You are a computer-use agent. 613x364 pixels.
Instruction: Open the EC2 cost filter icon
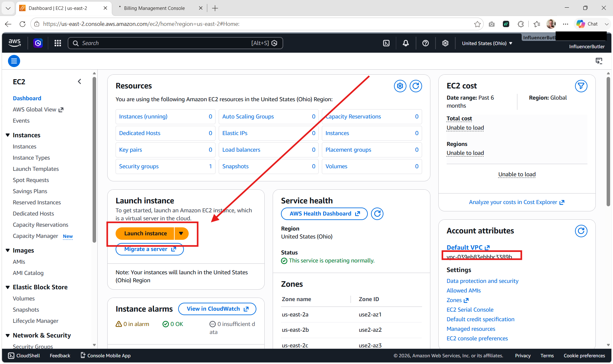tap(581, 86)
